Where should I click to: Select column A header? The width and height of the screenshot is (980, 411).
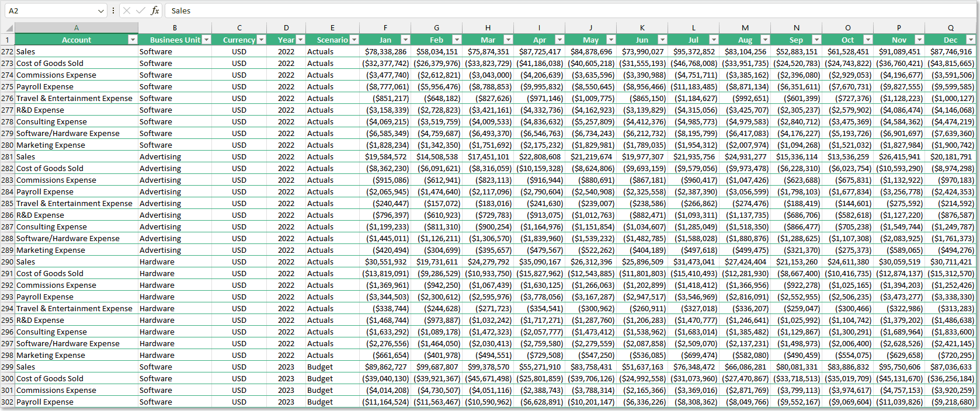[77, 27]
